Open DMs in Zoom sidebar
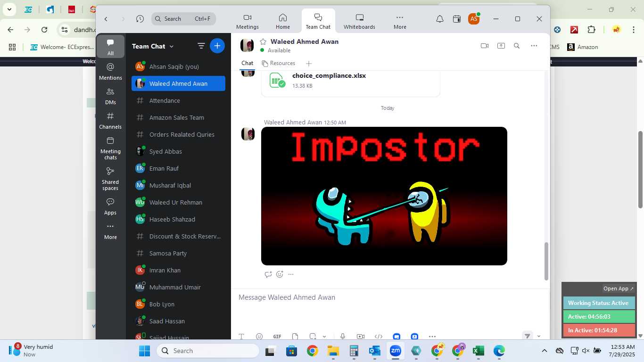Image resolution: width=644 pixels, height=362 pixels. (110, 96)
